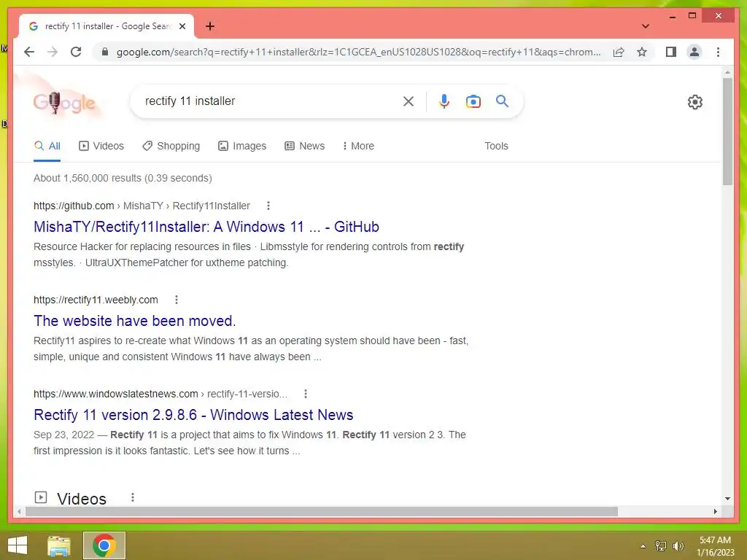Open the Chrome three-dot menu
This screenshot has height=560, width=747.
coord(718,52)
